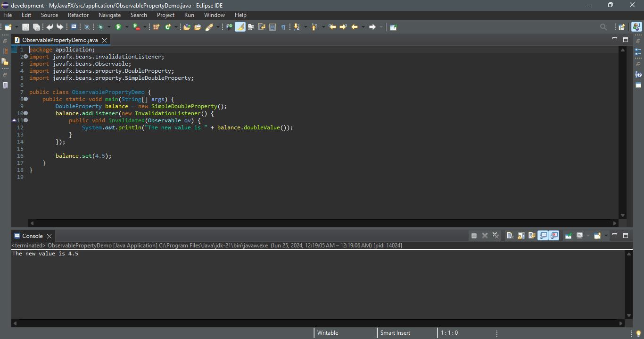
Task: Collapse the main method fold marker
Action: coord(26,99)
